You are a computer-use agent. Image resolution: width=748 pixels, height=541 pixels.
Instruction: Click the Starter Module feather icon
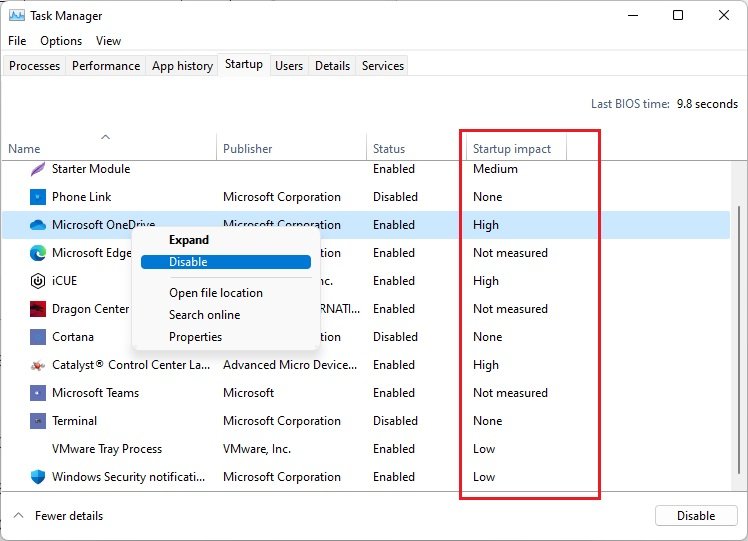(38, 169)
